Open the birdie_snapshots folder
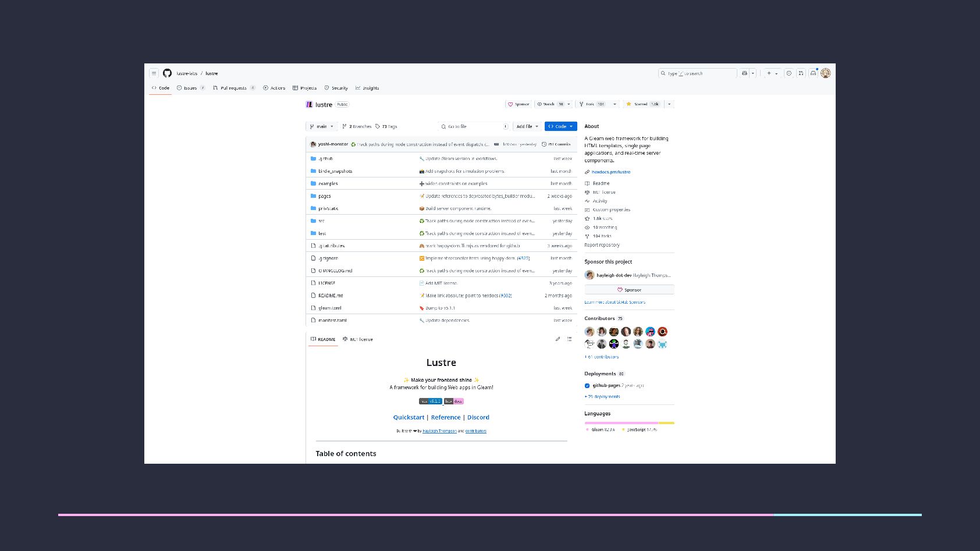This screenshot has height=551, width=980. click(x=335, y=172)
